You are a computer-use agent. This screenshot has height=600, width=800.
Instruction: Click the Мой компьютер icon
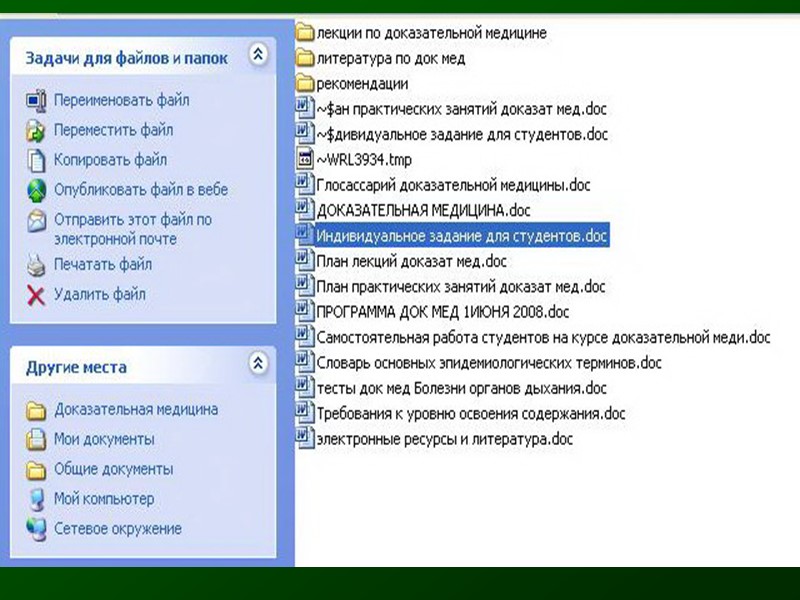[x=36, y=499]
